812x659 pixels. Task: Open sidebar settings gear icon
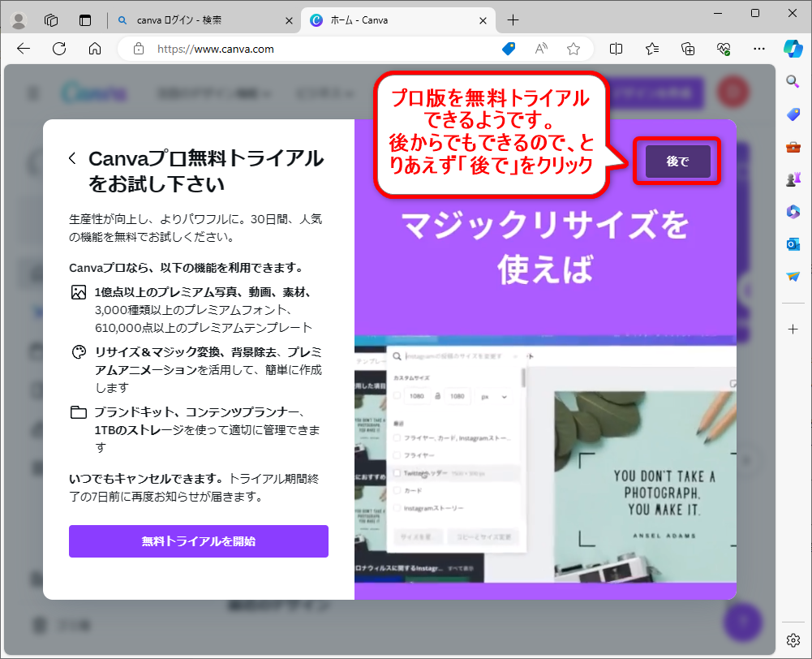[x=793, y=640]
